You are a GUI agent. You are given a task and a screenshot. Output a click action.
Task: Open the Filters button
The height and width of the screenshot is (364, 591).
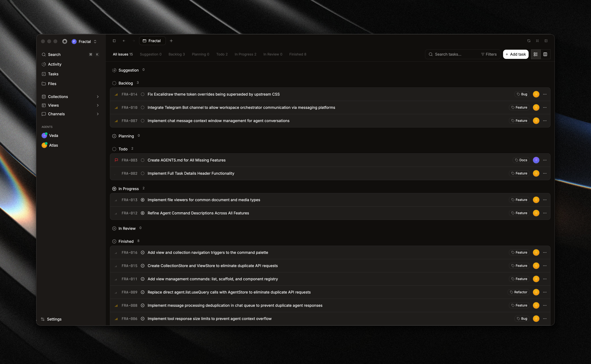tap(489, 54)
